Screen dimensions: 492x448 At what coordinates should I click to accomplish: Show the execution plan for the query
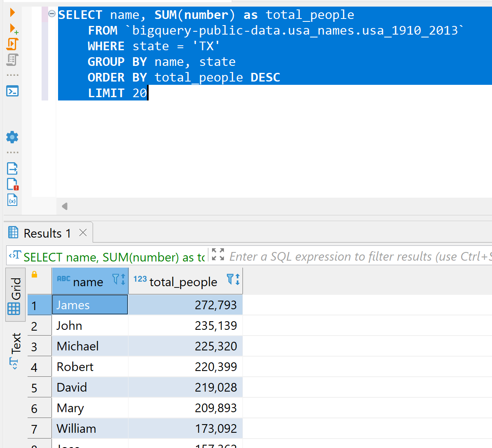(12, 60)
